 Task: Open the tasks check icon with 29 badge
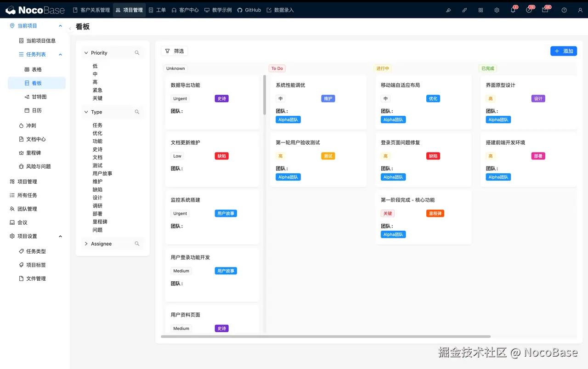(x=529, y=10)
